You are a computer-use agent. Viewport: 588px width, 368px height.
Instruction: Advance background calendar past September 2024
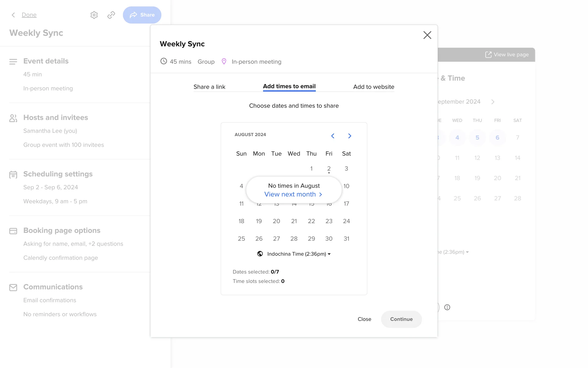tap(493, 102)
